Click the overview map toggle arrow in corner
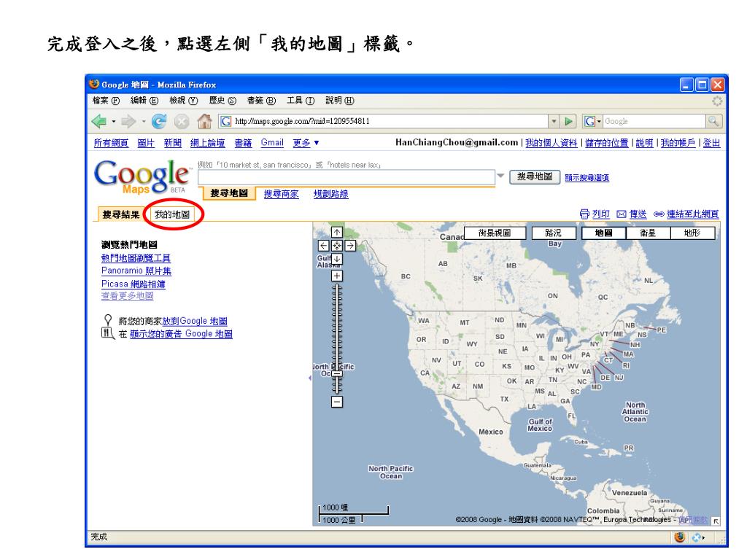The width and height of the screenshot is (747, 560). (x=716, y=521)
